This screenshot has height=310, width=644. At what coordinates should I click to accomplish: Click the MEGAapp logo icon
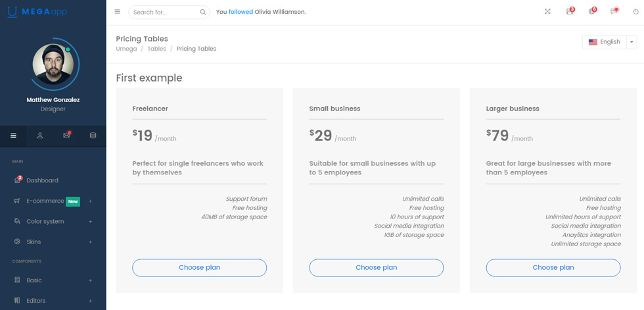pos(12,13)
